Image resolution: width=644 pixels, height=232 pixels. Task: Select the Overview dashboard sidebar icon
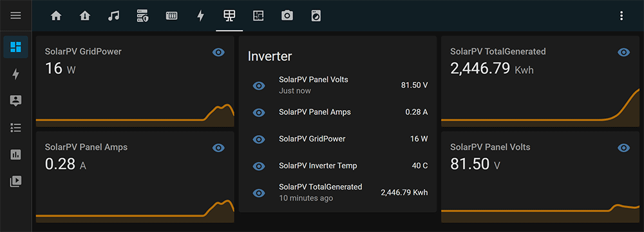15,47
